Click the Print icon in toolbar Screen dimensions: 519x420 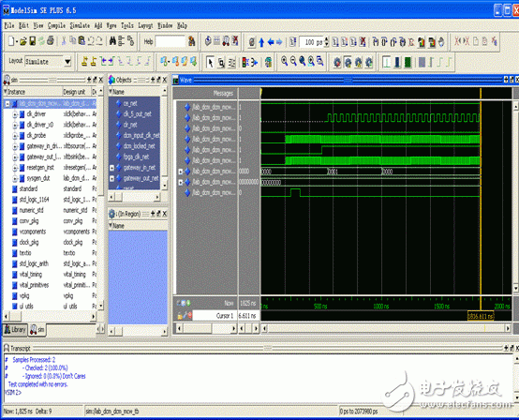[51, 41]
